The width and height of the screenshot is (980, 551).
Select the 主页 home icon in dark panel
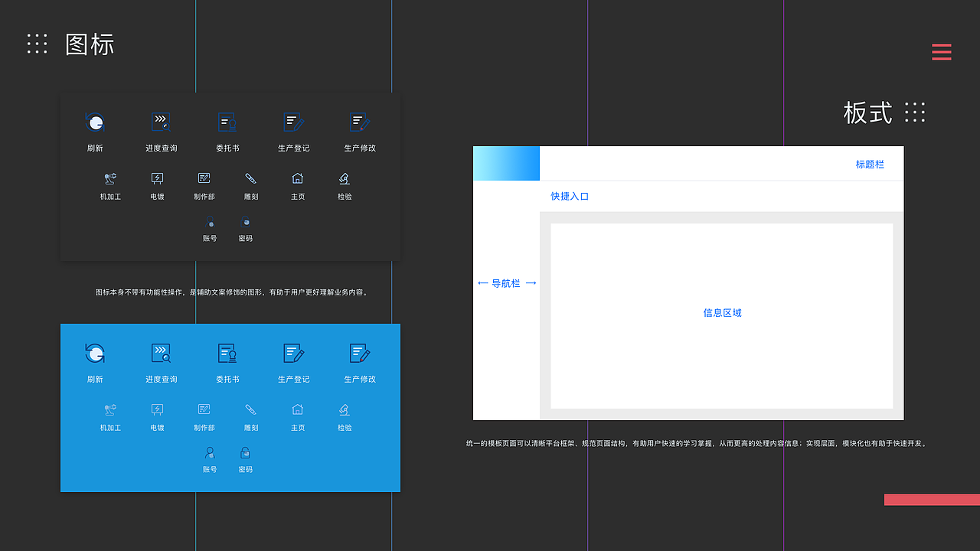(x=298, y=178)
